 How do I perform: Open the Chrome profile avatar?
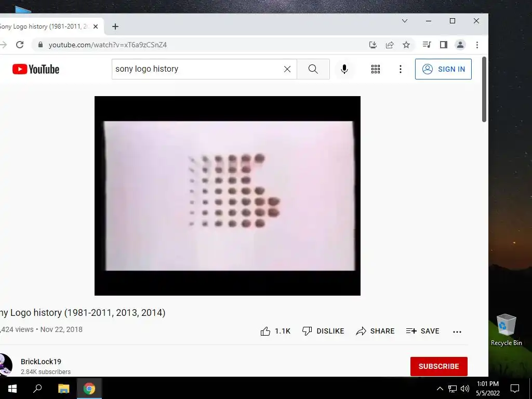(460, 45)
